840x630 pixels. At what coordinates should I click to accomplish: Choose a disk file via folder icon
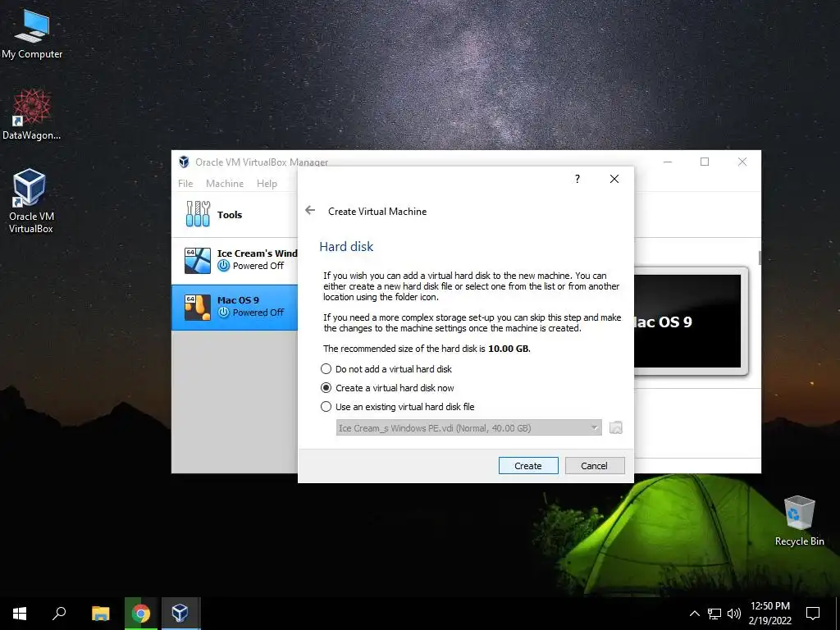[x=616, y=427]
